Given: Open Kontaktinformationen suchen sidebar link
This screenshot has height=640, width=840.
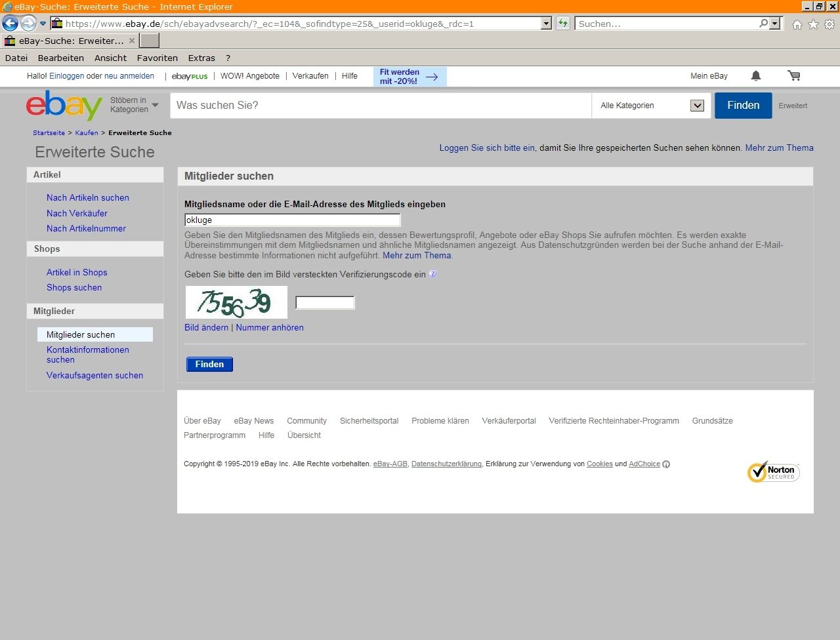Looking at the screenshot, I should pos(88,355).
